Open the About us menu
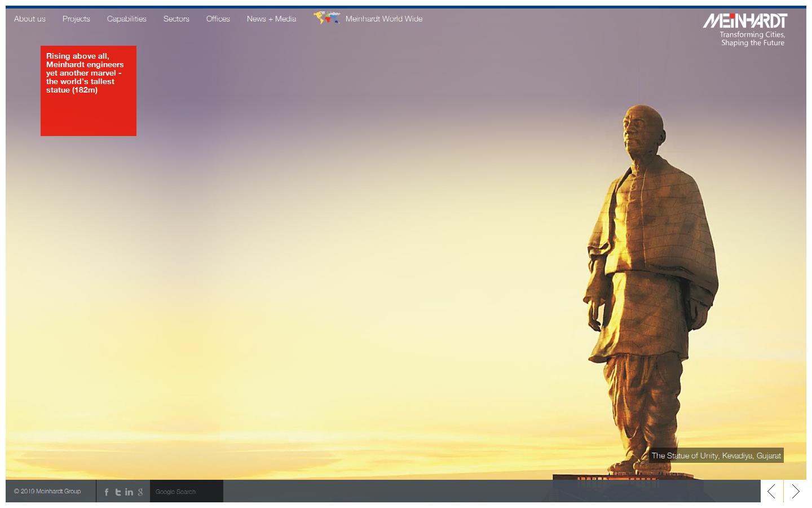 coord(29,19)
